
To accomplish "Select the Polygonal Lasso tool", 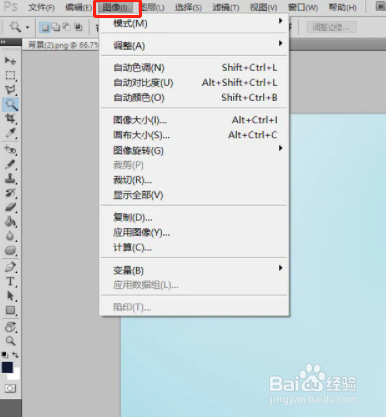I will [x=10, y=90].
